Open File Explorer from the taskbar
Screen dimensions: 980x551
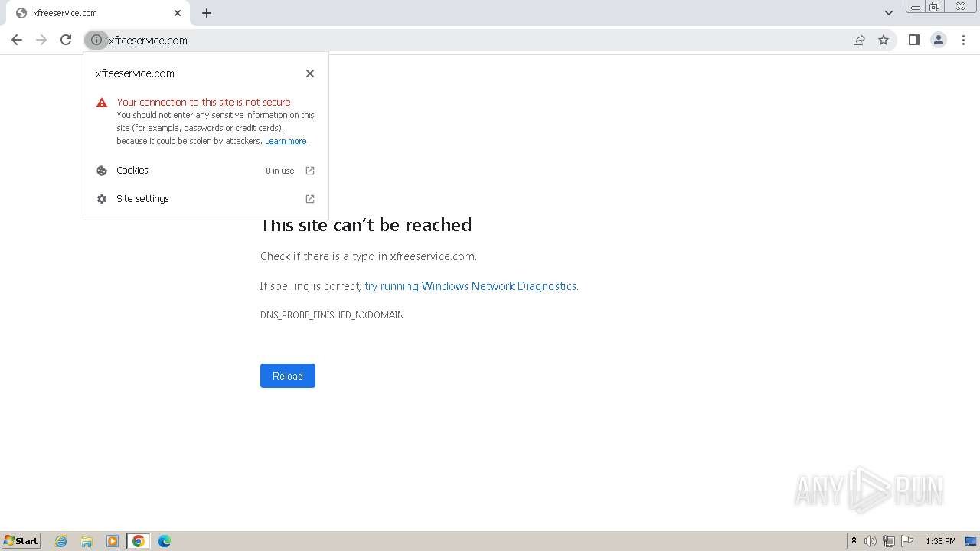pyautogui.click(x=87, y=541)
